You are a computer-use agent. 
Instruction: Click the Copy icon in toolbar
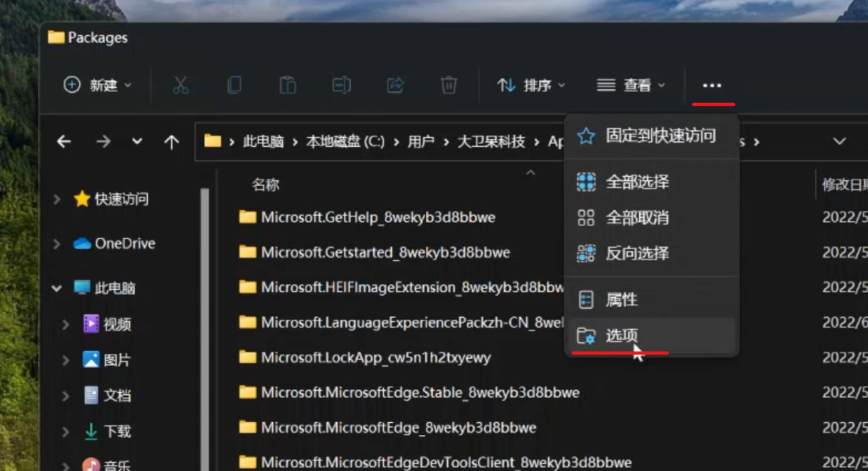click(x=234, y=85)
